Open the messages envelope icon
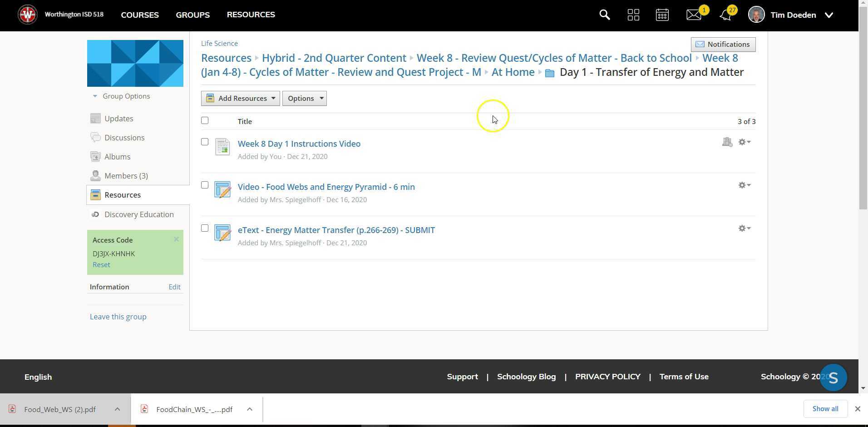This screenshot has width=868, height=427. (x=693, y=15)
